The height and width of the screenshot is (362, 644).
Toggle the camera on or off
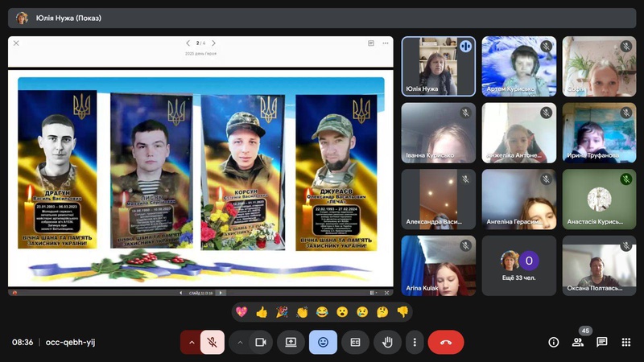coord(261,342)
